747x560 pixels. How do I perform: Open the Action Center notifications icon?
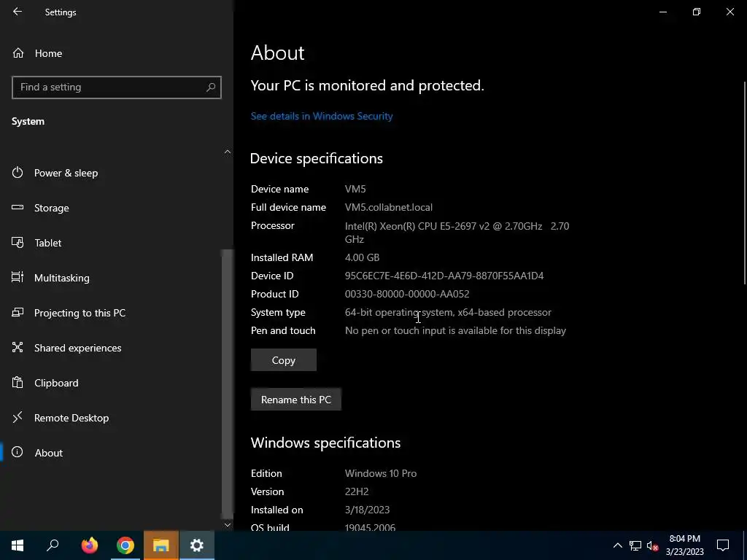pyautogui.click(x=723, y=545)
